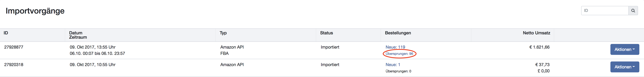
Task: Click the Importvorgänge page heading
Action: click(35, 11)
